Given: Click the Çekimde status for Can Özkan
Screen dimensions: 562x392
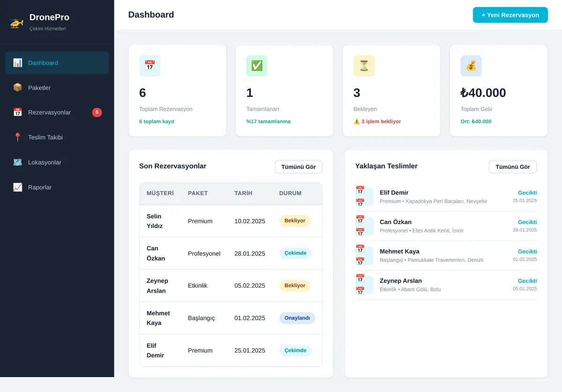Looking at the screenshot, I should (296, 253).
